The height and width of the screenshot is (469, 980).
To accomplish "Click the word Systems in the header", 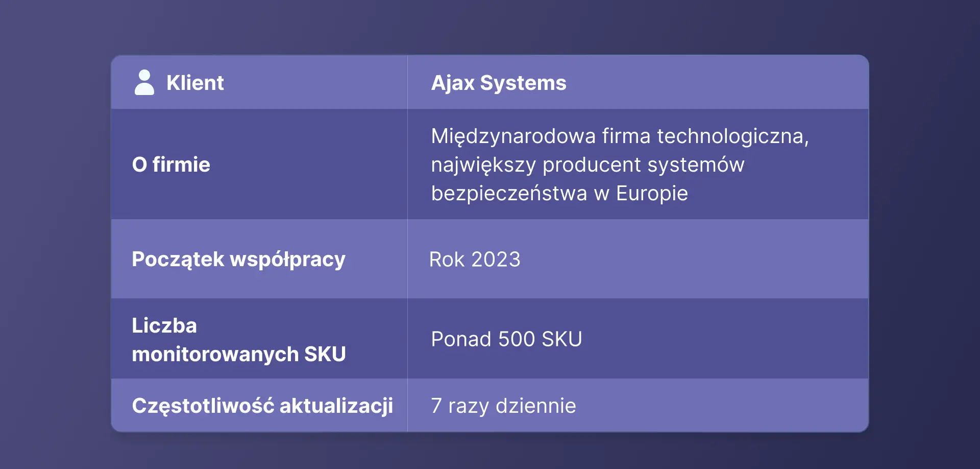I will pyautogui.click(x=523, y=83).
